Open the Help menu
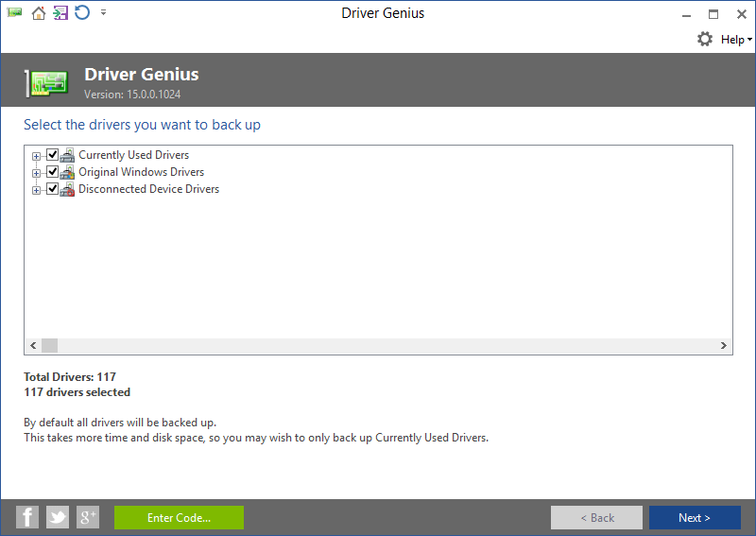 pyautogui.click(x=736, y=40)
